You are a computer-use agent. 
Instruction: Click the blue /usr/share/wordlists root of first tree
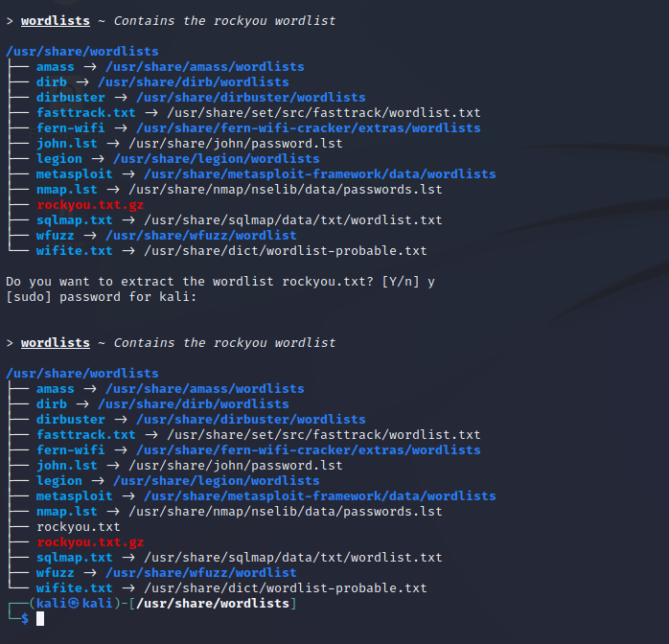[82, 52]
